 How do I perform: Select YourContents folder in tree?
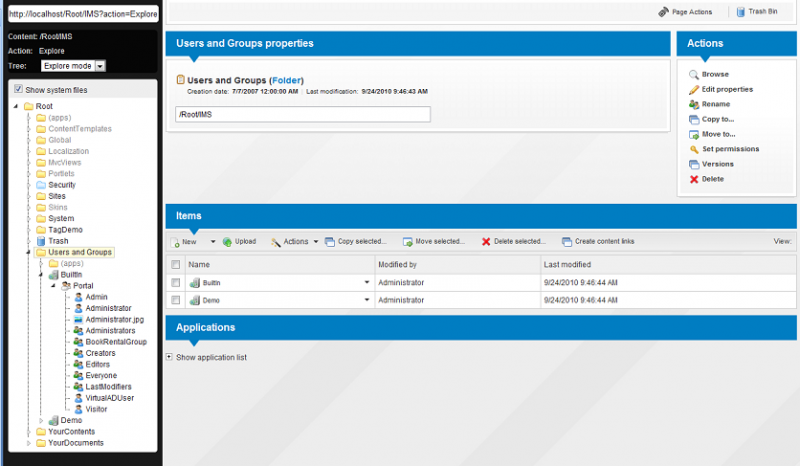(x=71, y=432)
